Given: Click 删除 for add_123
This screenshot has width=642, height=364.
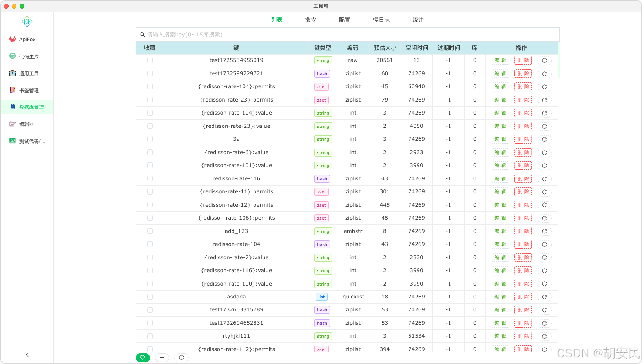Looking at the screenshot, I should 523,231.
